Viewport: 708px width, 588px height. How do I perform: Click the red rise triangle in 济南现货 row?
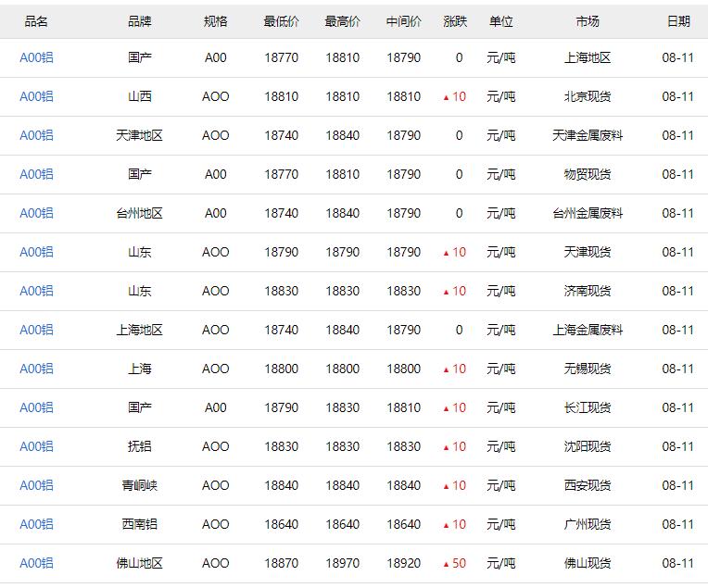446,292
